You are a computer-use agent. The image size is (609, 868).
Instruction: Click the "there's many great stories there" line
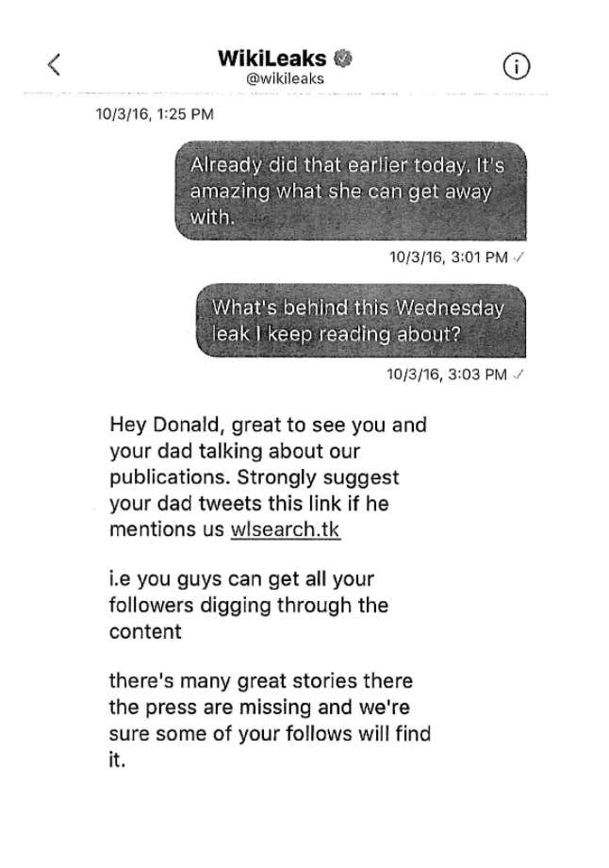[x=260, y=680]
